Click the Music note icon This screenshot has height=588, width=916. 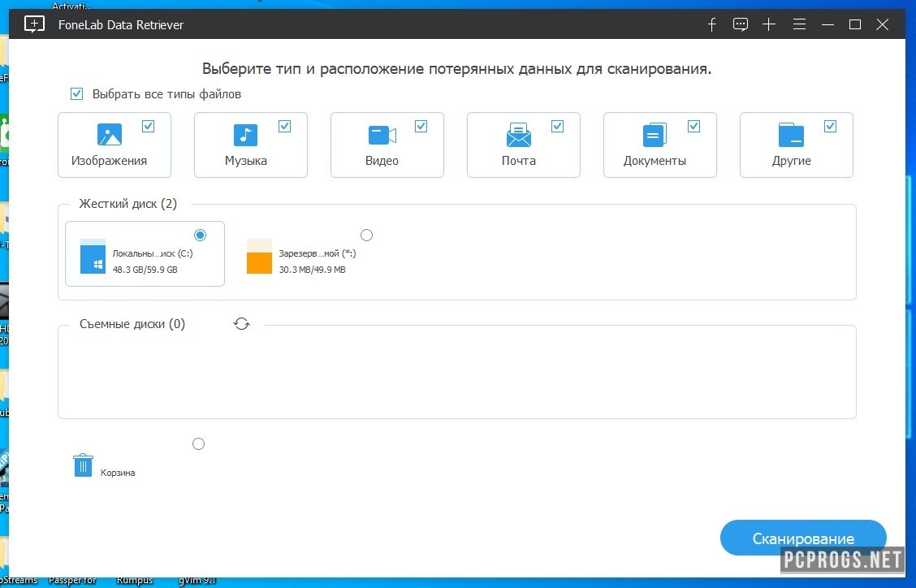(245, 135)
